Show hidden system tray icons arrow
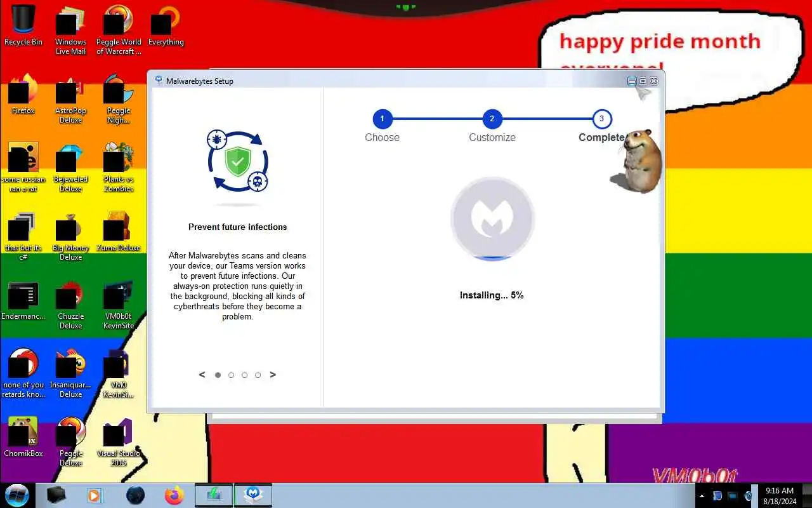Viewport: 812px width, 508px height. point(702,495)
